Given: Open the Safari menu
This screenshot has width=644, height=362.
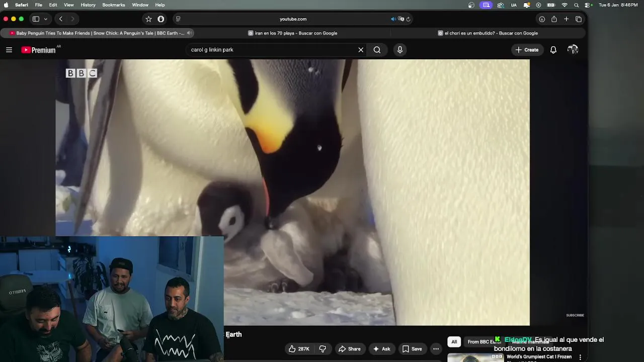Looking at the screenshot, I should coord(22,5).
